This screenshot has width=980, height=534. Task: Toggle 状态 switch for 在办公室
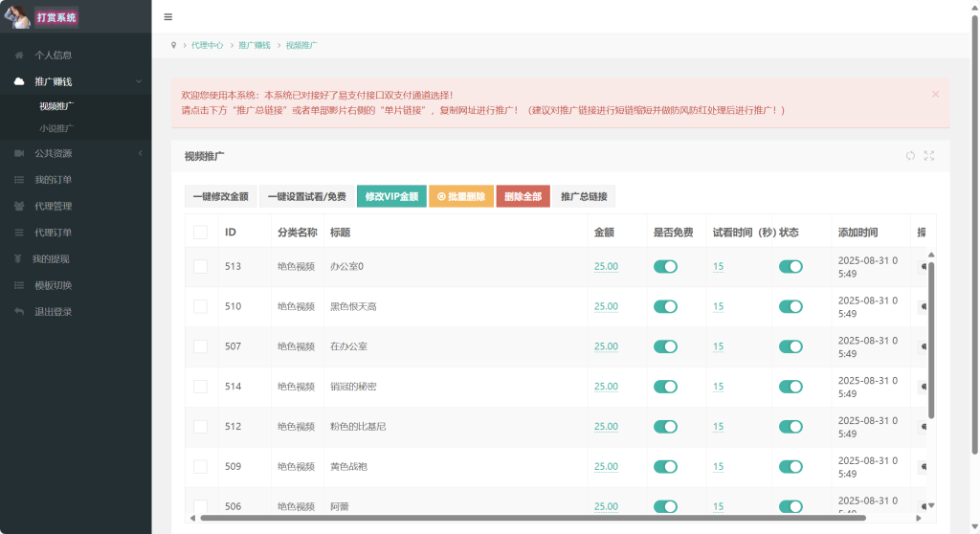(791, 346)
